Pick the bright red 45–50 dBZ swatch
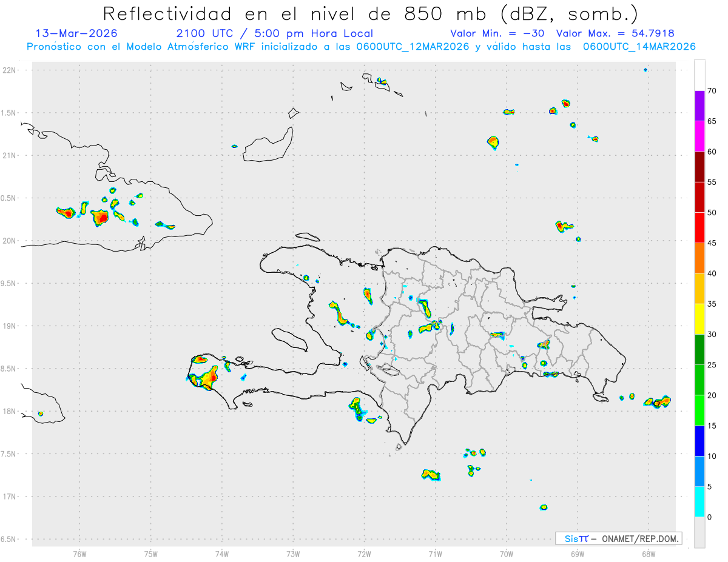728x562 pixels. pyautogui.click(x=699, y=228)
